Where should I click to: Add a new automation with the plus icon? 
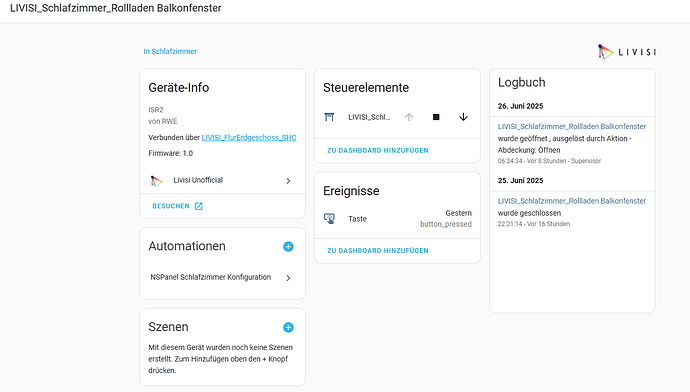click(288, 246)
